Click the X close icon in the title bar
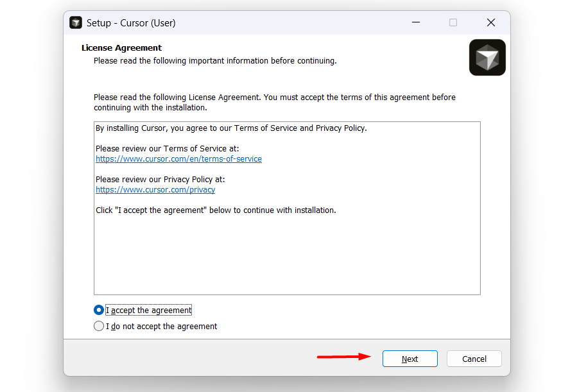This screenshot has height=392, width=570. tap(491, 22)
